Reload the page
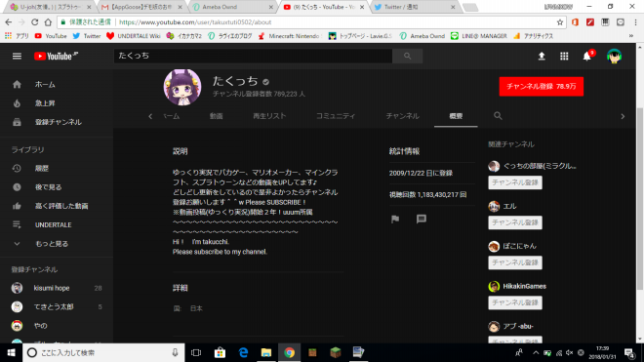This screenshot has width=644, height=362. click(34, 22)
